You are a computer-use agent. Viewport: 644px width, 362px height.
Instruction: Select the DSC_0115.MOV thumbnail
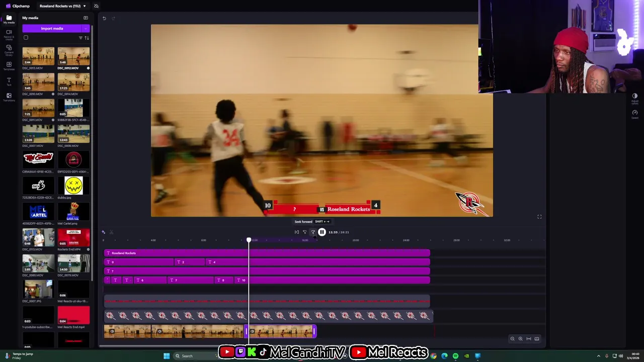tap(38, 237)
